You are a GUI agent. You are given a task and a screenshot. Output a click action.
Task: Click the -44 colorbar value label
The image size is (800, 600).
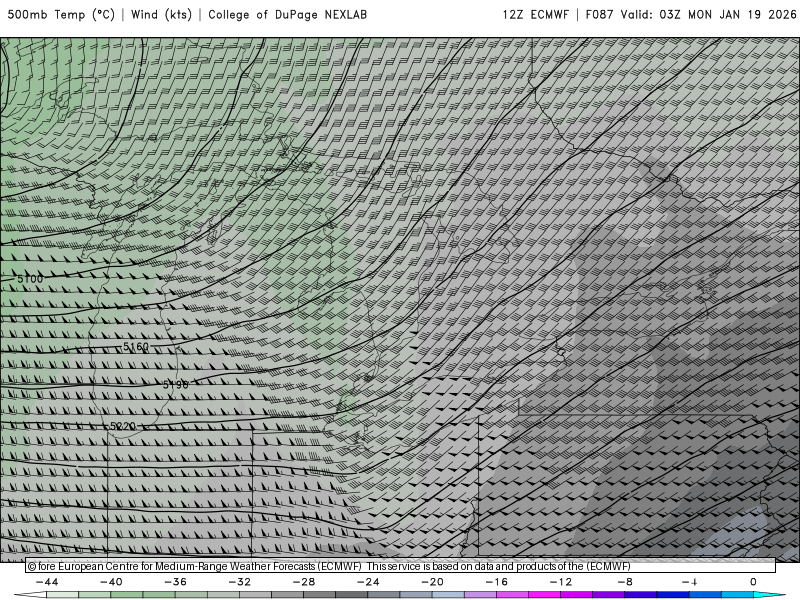coord(47,582)
